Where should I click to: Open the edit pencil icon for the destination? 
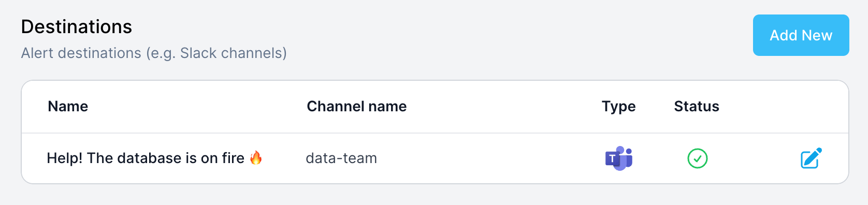click(811, 158)
